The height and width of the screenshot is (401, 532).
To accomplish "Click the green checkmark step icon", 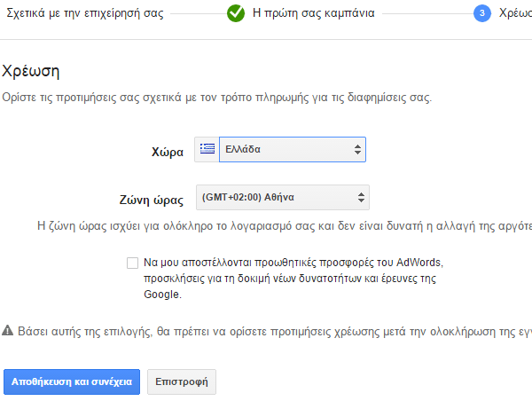I will tap(236, 13).
